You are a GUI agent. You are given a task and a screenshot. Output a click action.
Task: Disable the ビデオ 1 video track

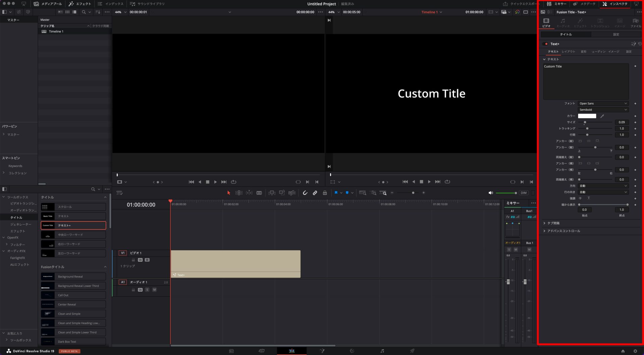click(147, 260)
